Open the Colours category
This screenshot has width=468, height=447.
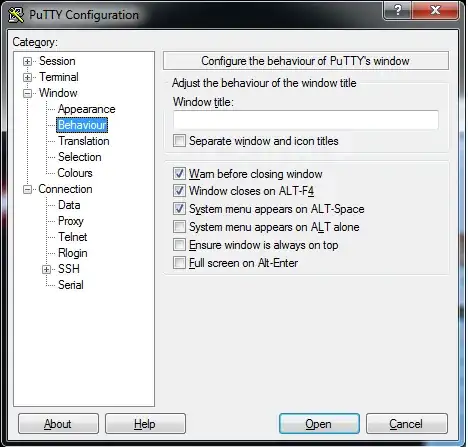click(x=75, y=173)
